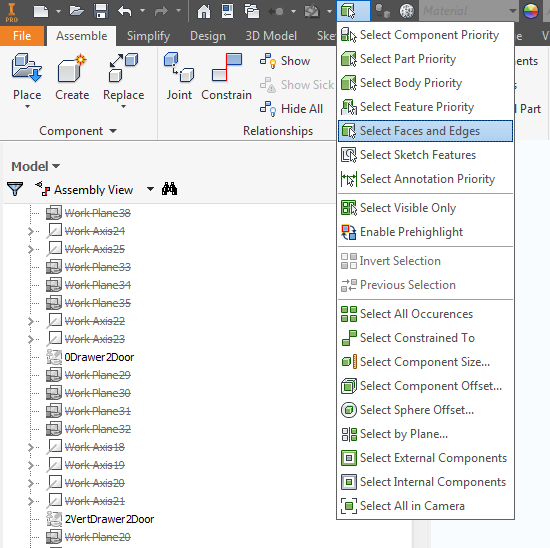Click Hide All relationships button
This screenshot has width=550, height=548.
pos(291,109)
